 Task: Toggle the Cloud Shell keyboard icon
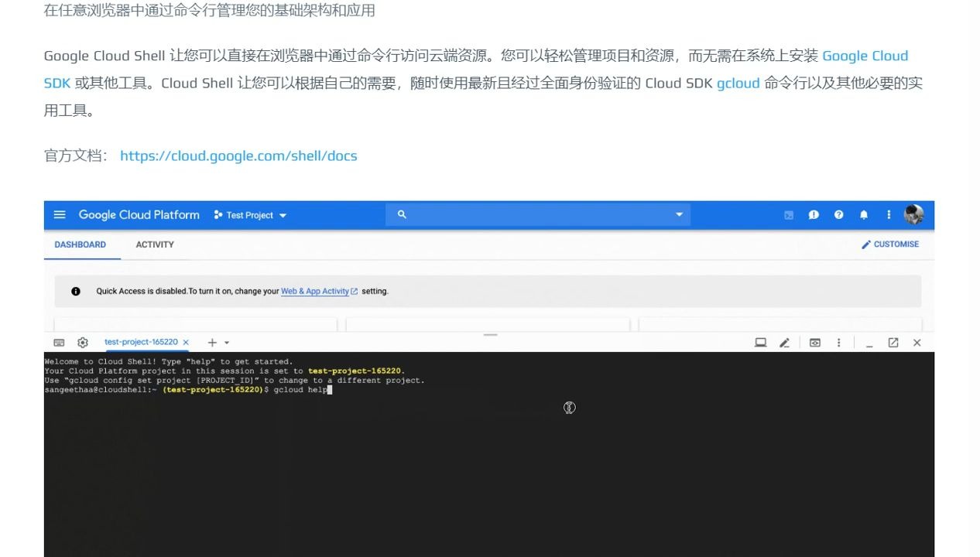[x=59, y=343]
